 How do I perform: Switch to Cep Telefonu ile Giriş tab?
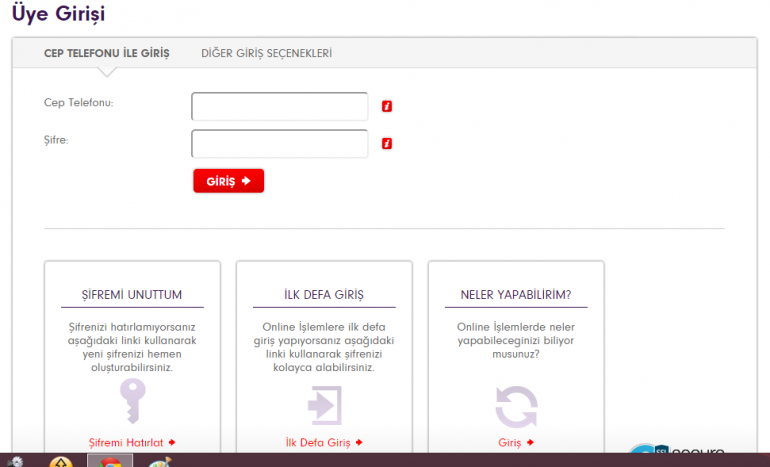[x=107, y=53]
